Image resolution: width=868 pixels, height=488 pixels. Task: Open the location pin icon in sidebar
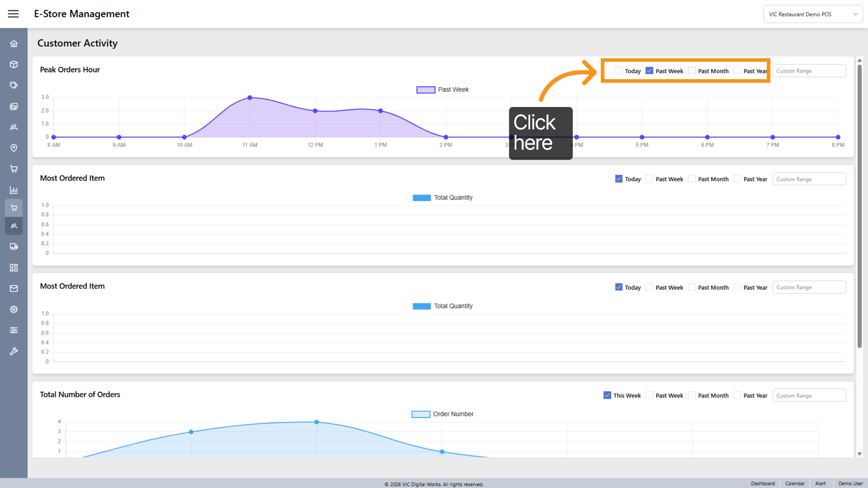tap(14, 148)
